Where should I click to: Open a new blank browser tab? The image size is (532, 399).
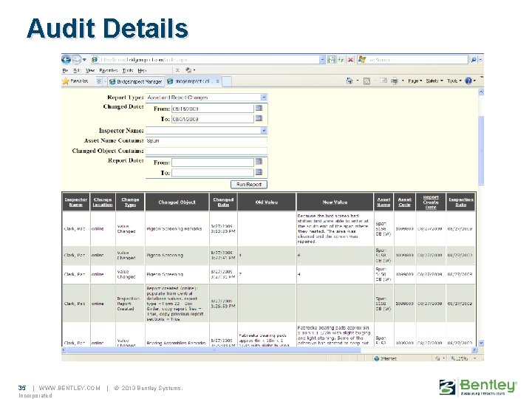pos(227,81)
